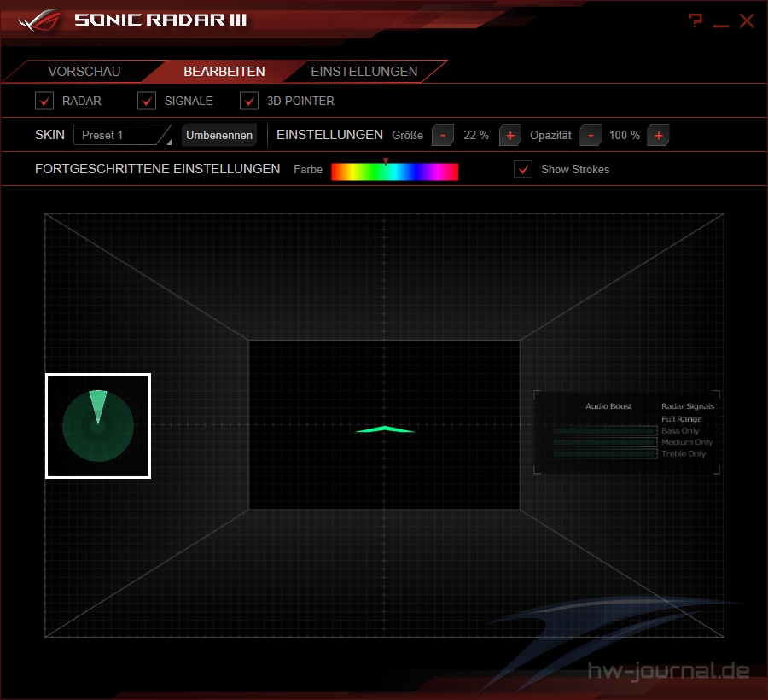This screenshot has height=700, width=768.
Task: Open the help question mark icon
Action: pyautogui.click(x=695, y=20)
